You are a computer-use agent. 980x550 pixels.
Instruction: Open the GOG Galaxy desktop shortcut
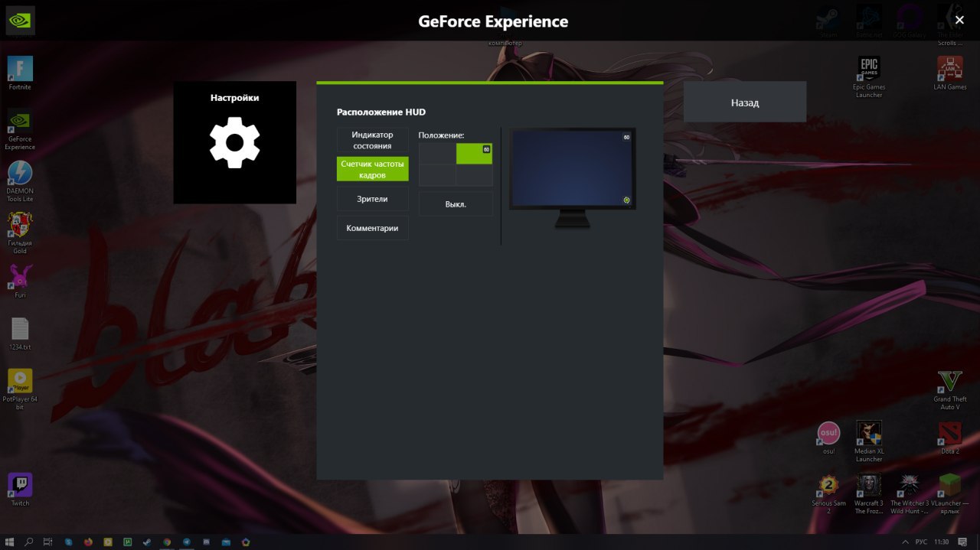point(910,21)
